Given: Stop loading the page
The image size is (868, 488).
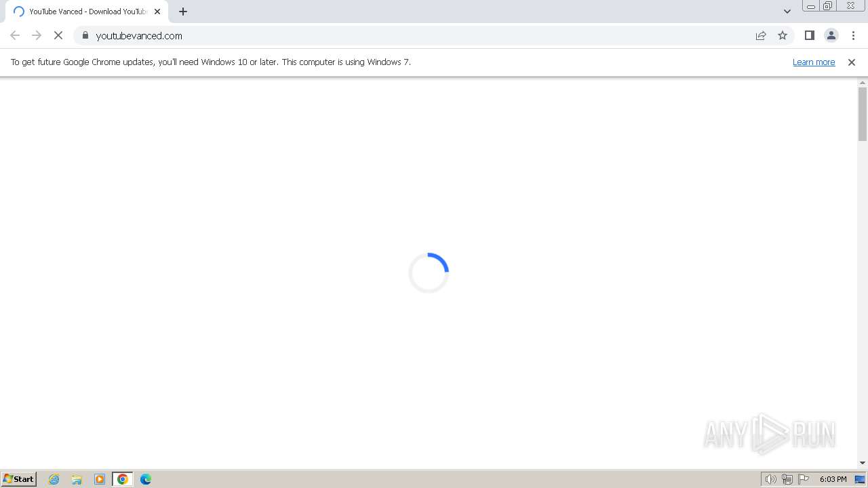Looking at the screenshot, I should click(x=58, y=35).
